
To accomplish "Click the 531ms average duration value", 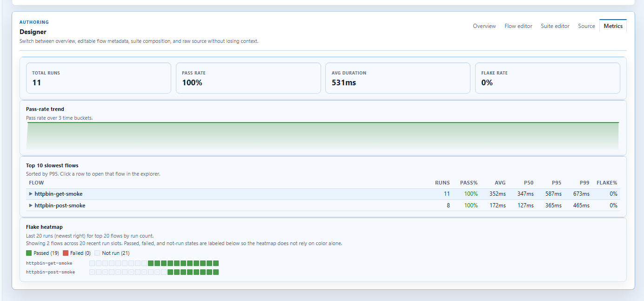I will tap(344, 83).
